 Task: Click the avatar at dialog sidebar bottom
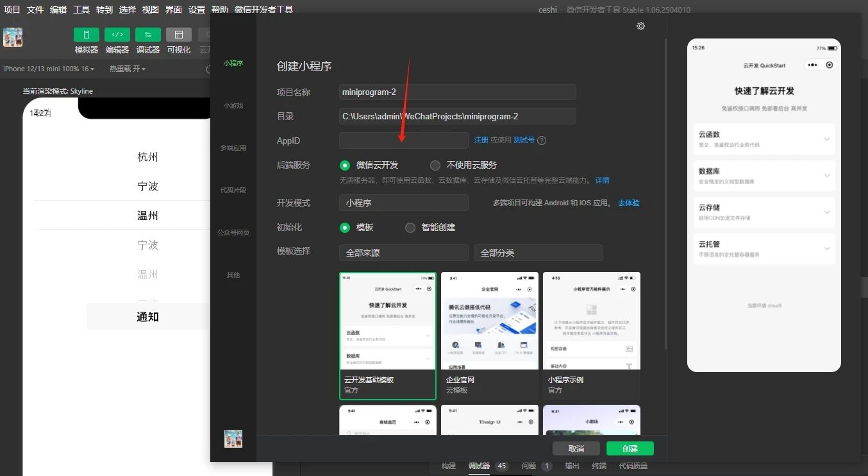coord(233,439)
